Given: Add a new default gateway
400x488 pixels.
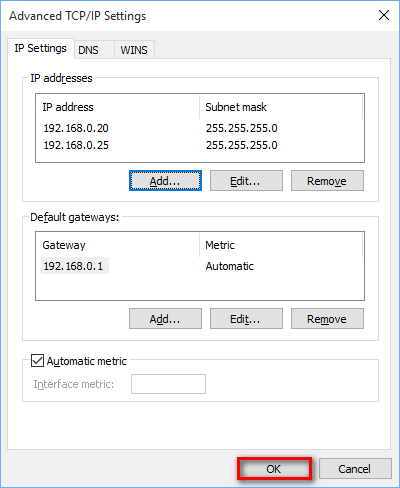Looking at the screenshot, I should pos(165,319).
